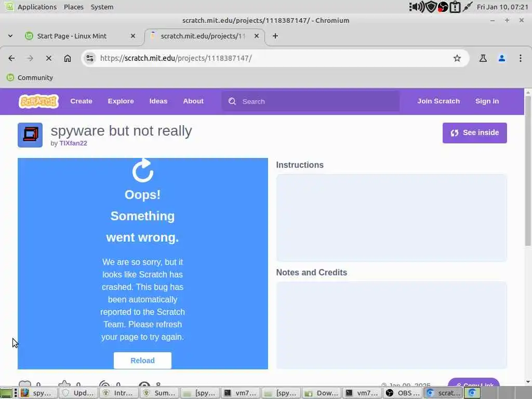Switch to the Upd... taskbar window
This screenshot has height=399, width=532.
coord(78,393)
